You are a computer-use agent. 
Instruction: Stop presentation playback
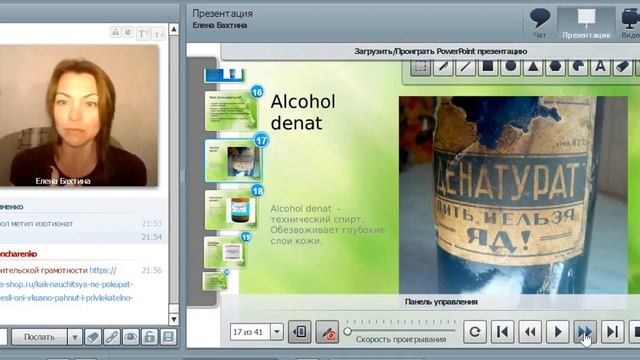pos(635,332)
